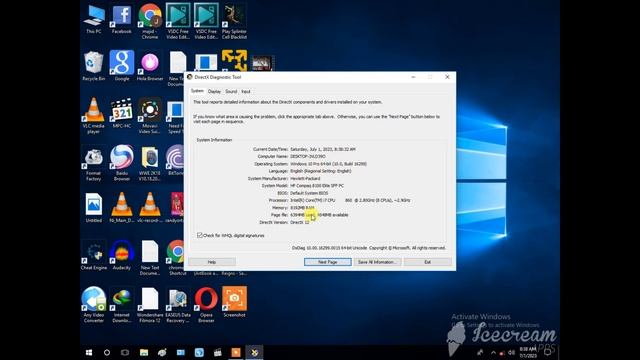640x360 pixels.
Task: Open the Recycle Bin
Action: pyautogui.click(x=93, y=66)
